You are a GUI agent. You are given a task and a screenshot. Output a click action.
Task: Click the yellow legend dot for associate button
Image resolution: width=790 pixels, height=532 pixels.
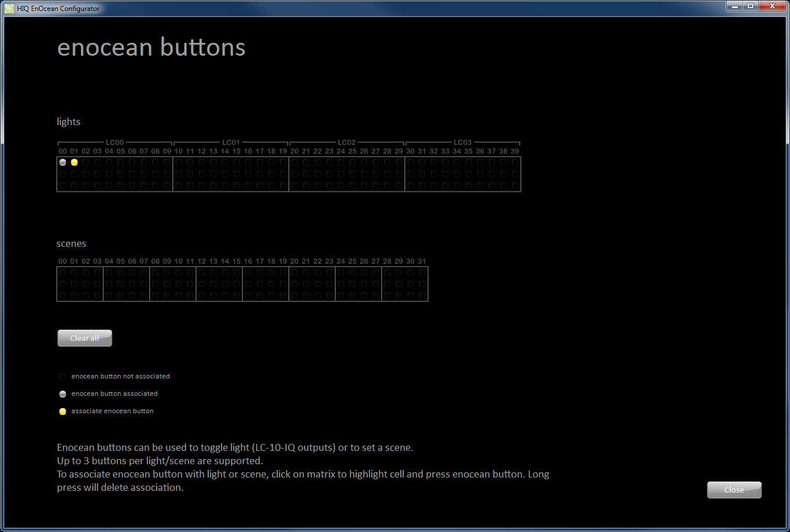click(x=63, y=411)
